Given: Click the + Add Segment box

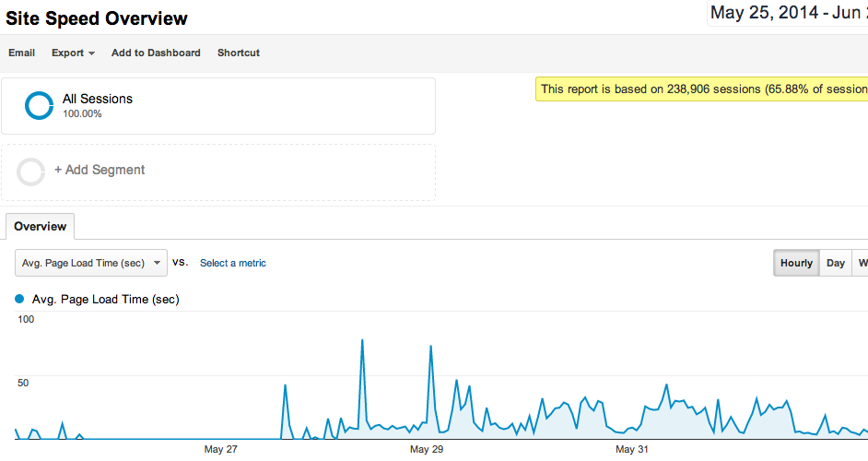Looking at the screenshot, I should pyautogui.click(x=218, y=172).
